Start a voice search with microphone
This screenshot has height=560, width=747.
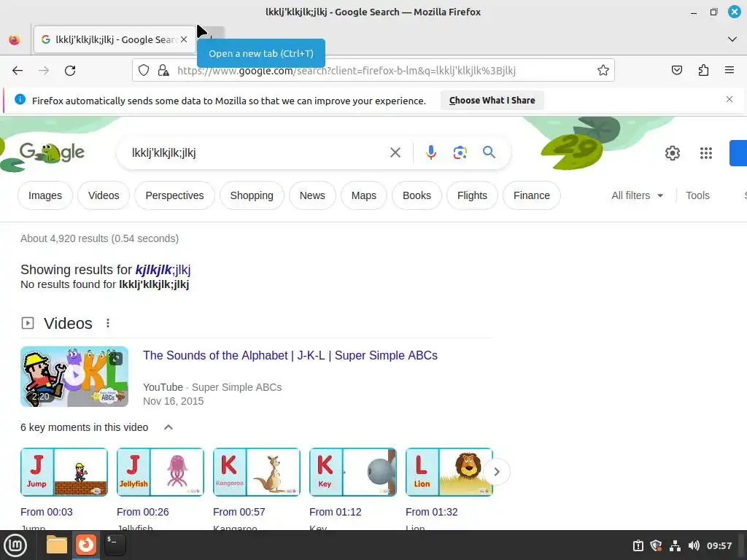pos(430,152)
